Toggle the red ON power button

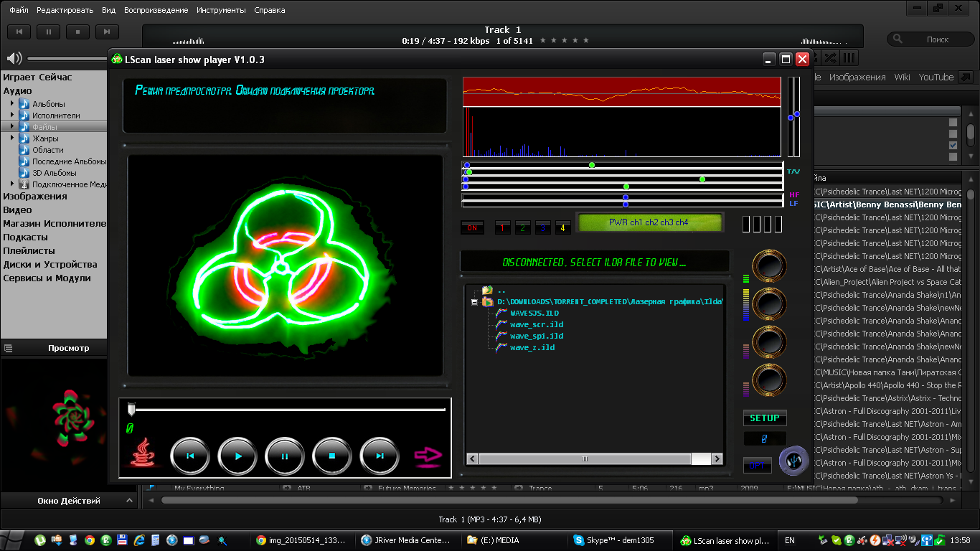[471, 228]
